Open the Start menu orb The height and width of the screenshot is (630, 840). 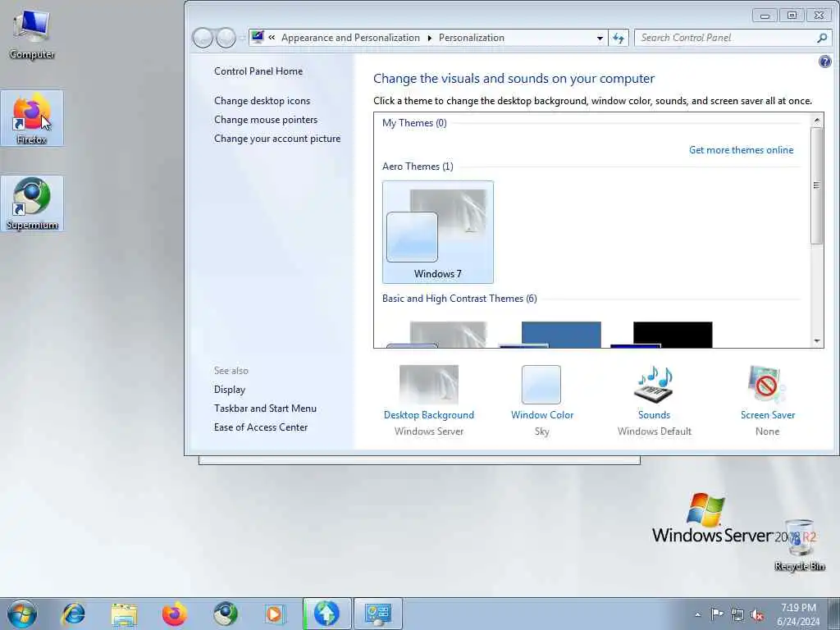tap(22, 614)
